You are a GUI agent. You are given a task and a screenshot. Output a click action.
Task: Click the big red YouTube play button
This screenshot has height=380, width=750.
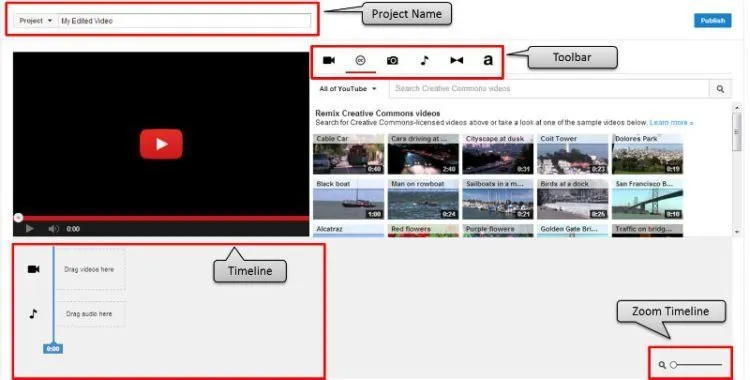click(x=161, y=144)
